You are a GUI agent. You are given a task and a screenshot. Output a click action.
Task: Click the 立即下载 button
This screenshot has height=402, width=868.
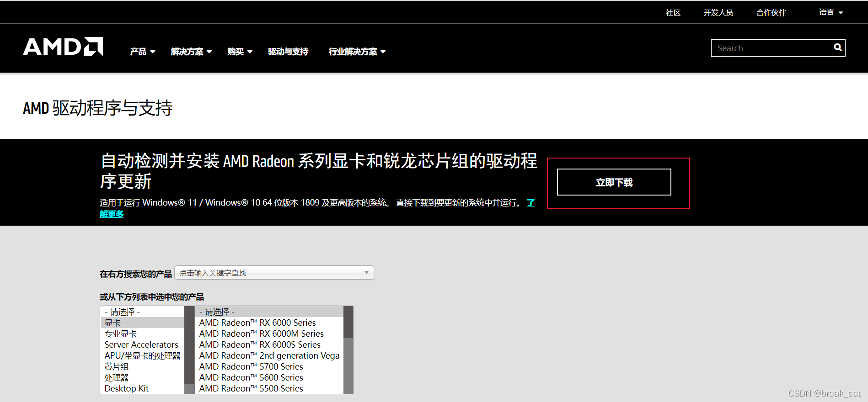pyautogui.click(x=614, y=182)
